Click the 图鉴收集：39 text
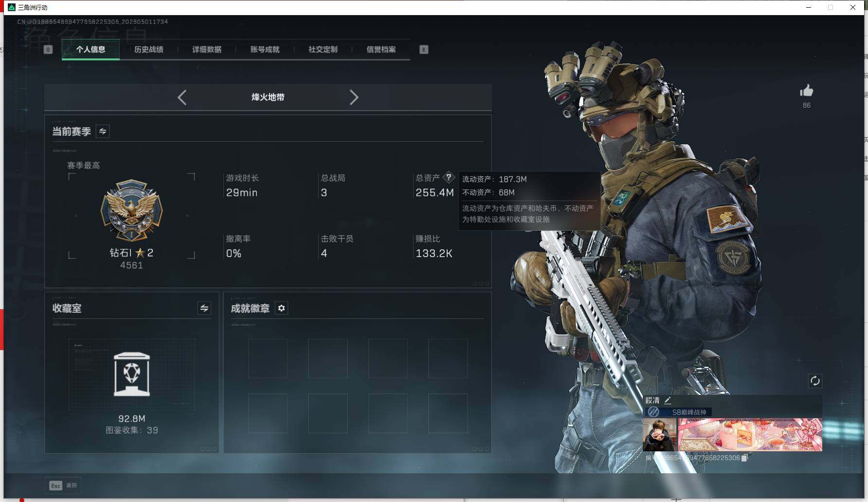Screen dimensions: 868x502 [132, 430]
